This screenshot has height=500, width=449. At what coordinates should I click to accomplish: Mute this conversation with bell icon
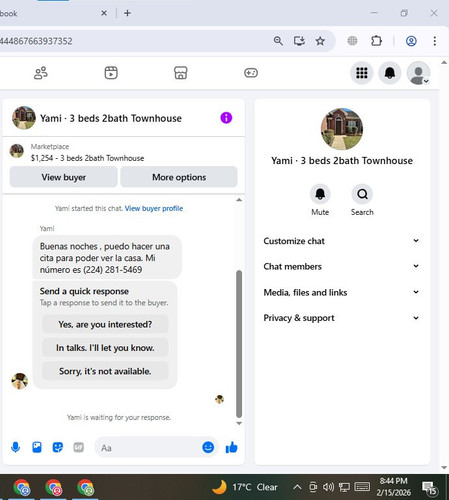click(x=320, y=194)
